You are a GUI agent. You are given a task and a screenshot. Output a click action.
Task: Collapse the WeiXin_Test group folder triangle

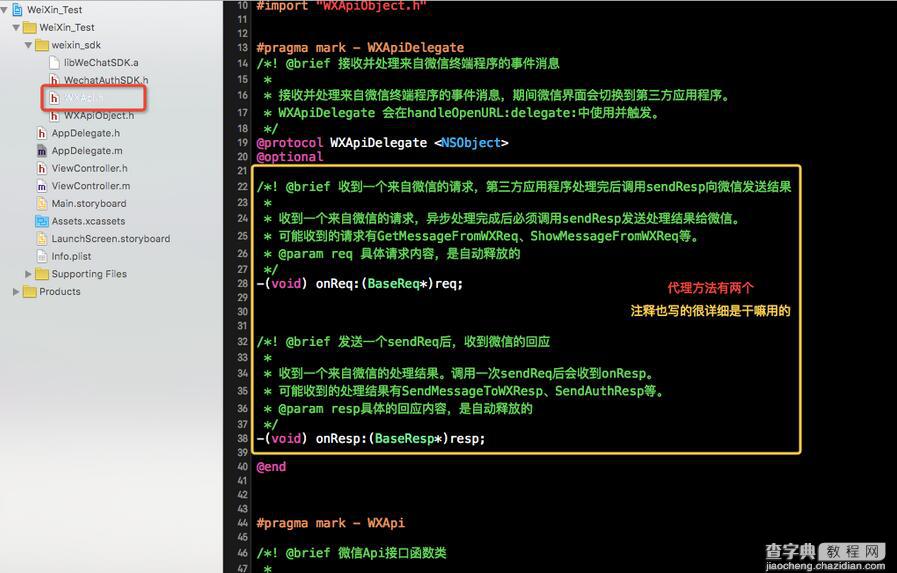click(x=16, y=27)
